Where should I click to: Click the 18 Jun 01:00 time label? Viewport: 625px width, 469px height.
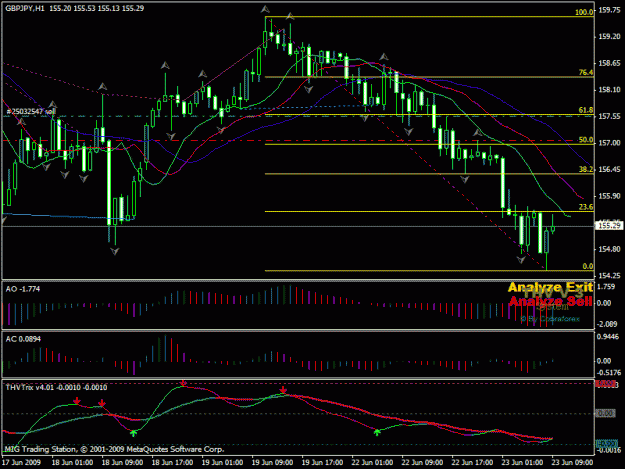(72, 463)
